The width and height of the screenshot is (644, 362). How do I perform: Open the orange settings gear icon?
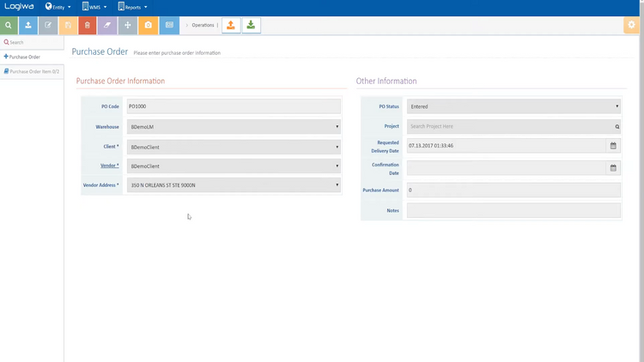[x=633, y=25]
